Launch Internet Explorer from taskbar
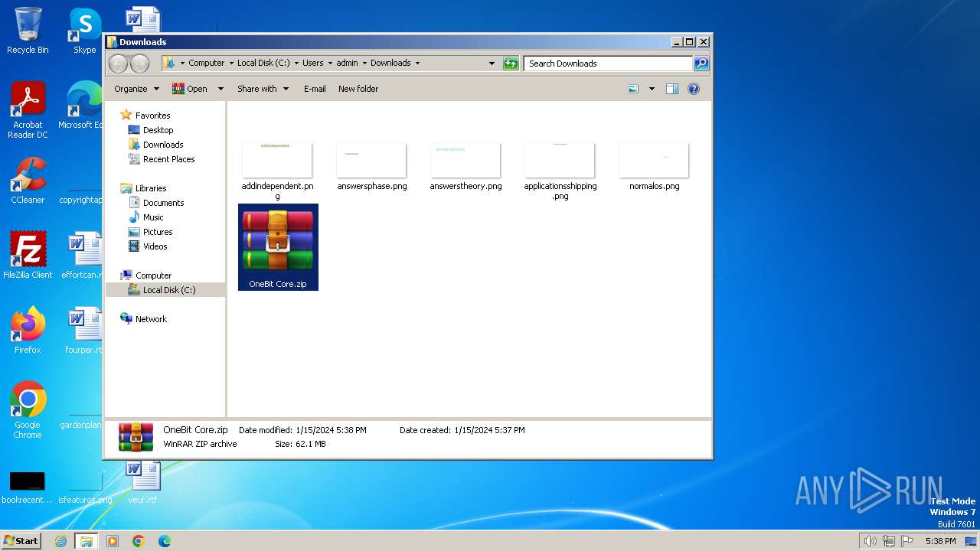The width and height of the screenshot is (980, 551). (60, 541)
